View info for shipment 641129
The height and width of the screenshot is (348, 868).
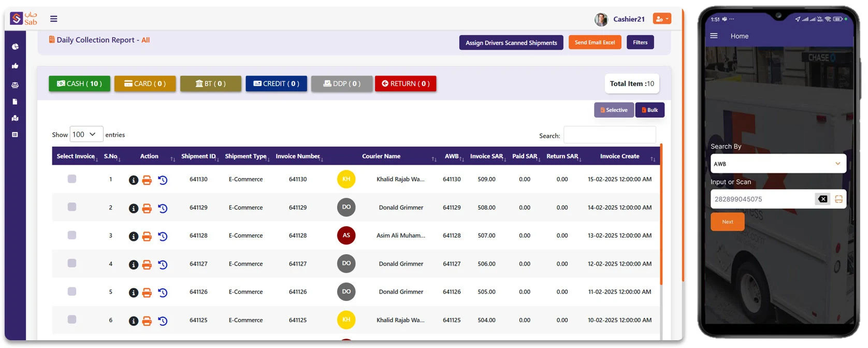click(133, 208)
